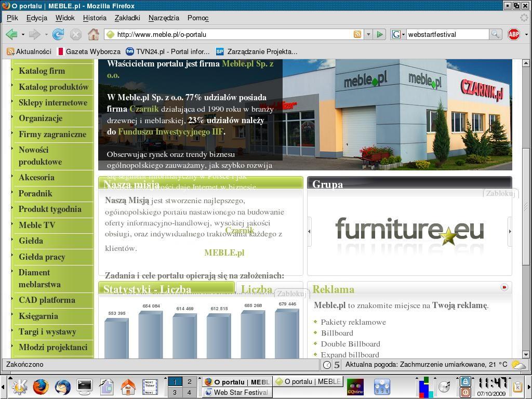Screen dimensions: 532x399
Task: Open the Gazeta Wyborcza bookmark
Action: point(89,51)
